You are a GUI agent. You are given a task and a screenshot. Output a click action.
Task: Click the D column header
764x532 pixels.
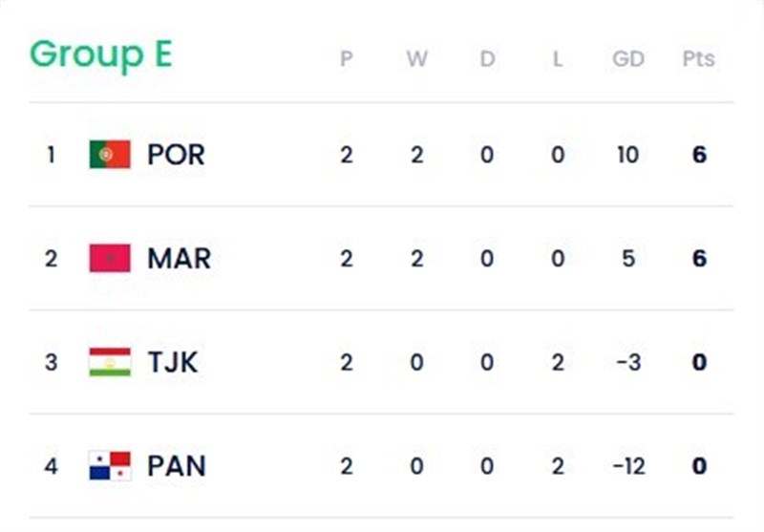point(487,59)
